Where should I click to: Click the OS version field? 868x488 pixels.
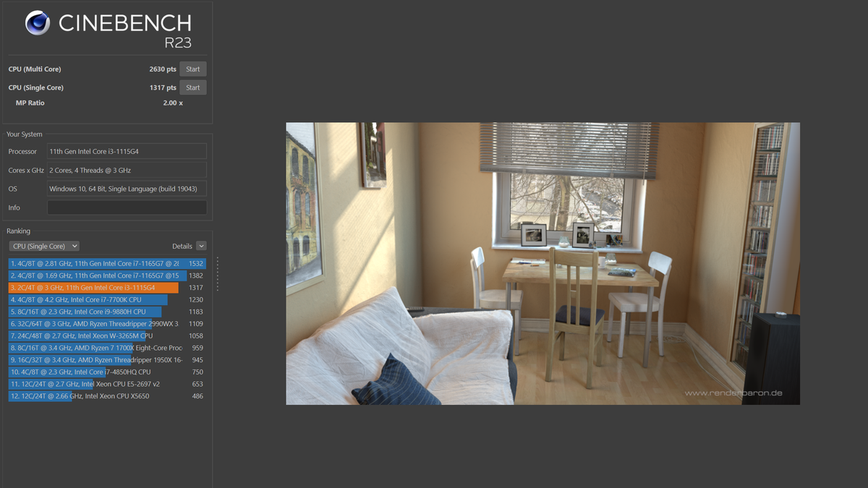(127, 189)
